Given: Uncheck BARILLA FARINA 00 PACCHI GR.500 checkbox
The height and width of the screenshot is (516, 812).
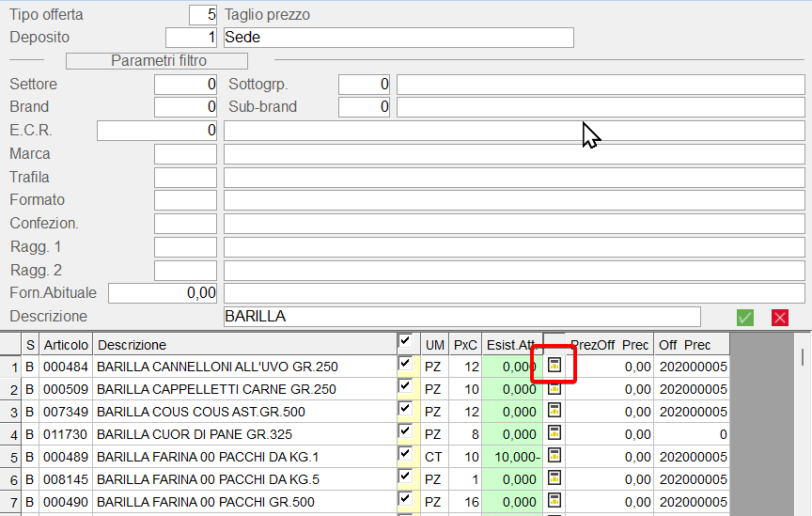Looking at the screenshot, I should point(405,499).
